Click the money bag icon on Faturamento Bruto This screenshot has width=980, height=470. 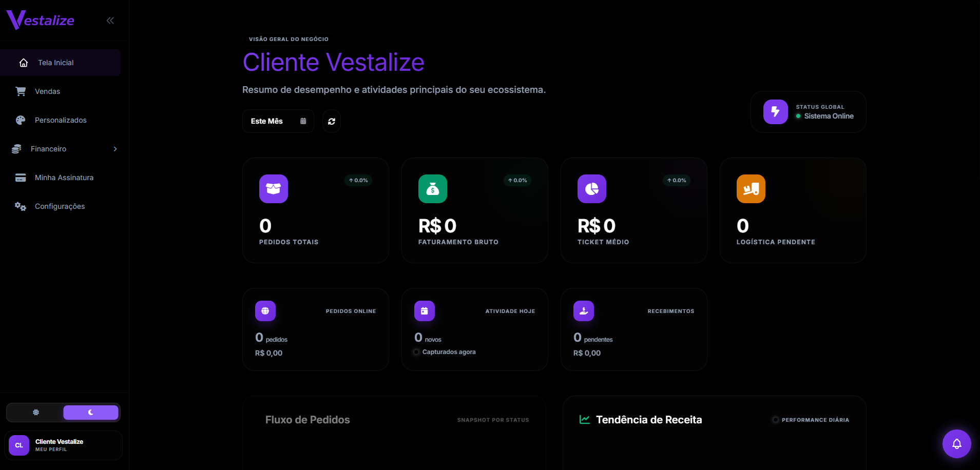pyautogui.click(x=433, y=189)
